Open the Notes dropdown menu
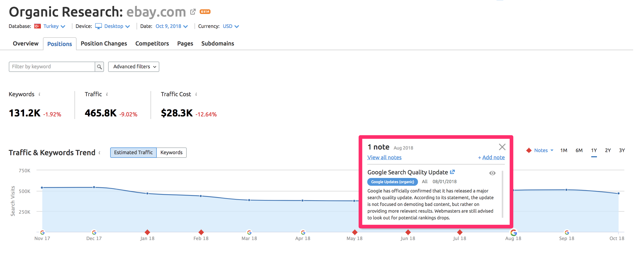The width and height of the screenshot is (644, 253). 544,150
